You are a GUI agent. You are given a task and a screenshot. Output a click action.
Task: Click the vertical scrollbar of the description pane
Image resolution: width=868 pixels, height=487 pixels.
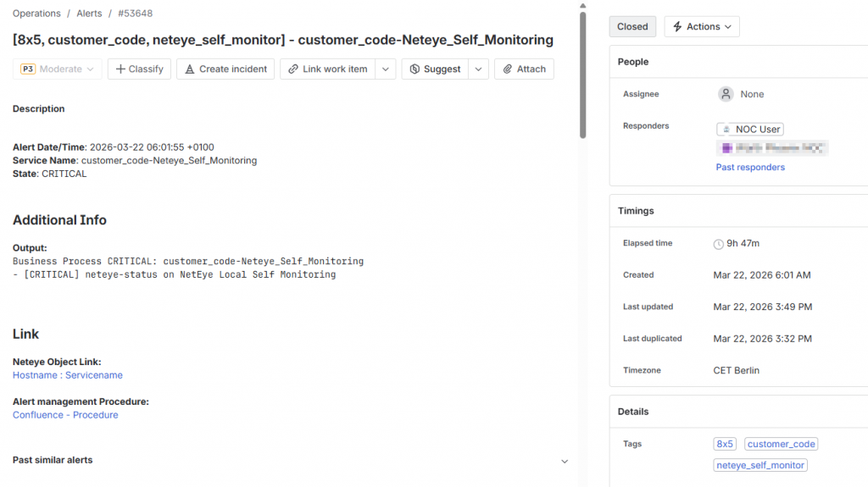coord(582,76)
